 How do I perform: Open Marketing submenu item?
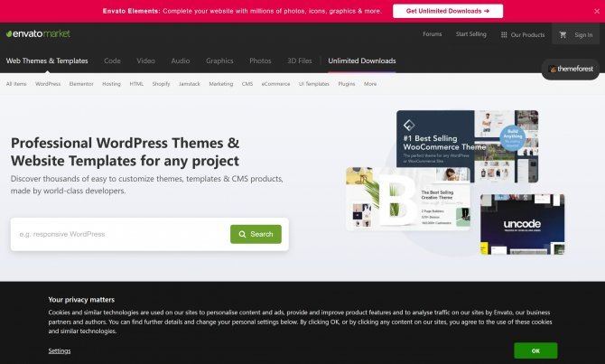click(220, 84)
